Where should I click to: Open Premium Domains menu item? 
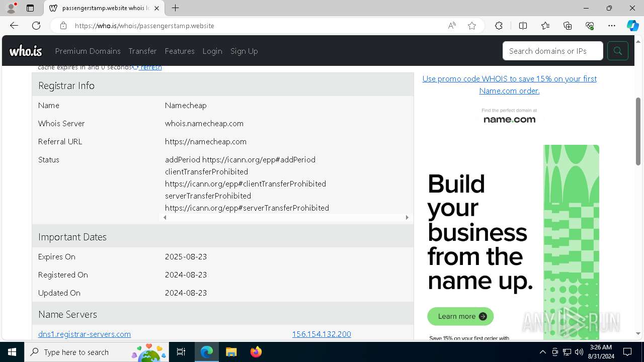88,51
